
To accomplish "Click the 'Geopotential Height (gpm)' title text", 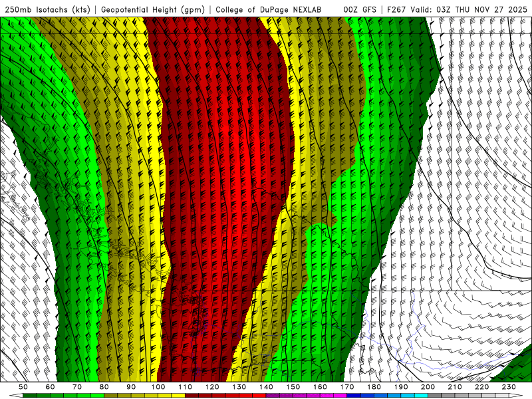I will [x=153, y=9].
